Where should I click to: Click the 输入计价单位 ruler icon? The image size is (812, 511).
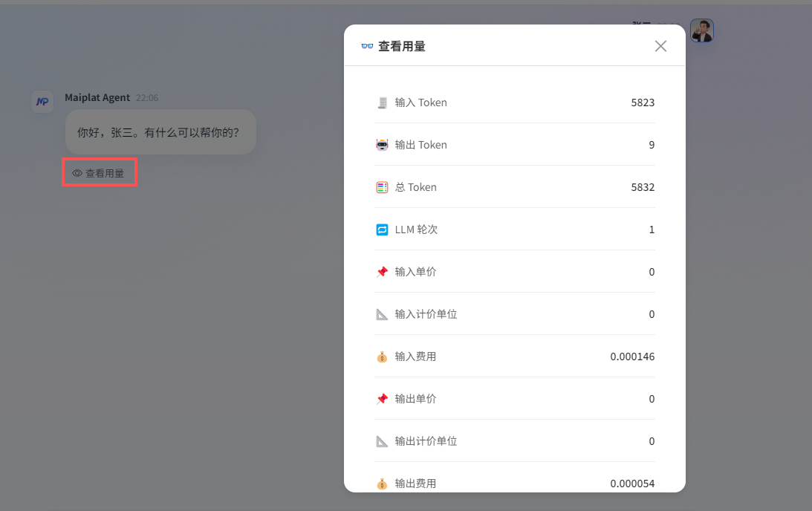pyautogui.click(x=382, y=314)
